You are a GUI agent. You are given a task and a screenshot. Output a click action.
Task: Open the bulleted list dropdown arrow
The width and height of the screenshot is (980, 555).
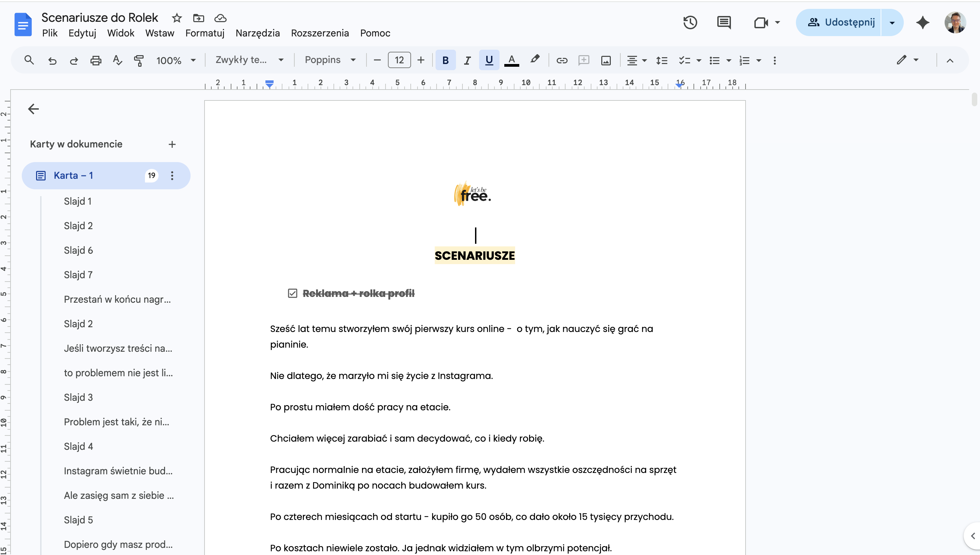pos(729,60)
